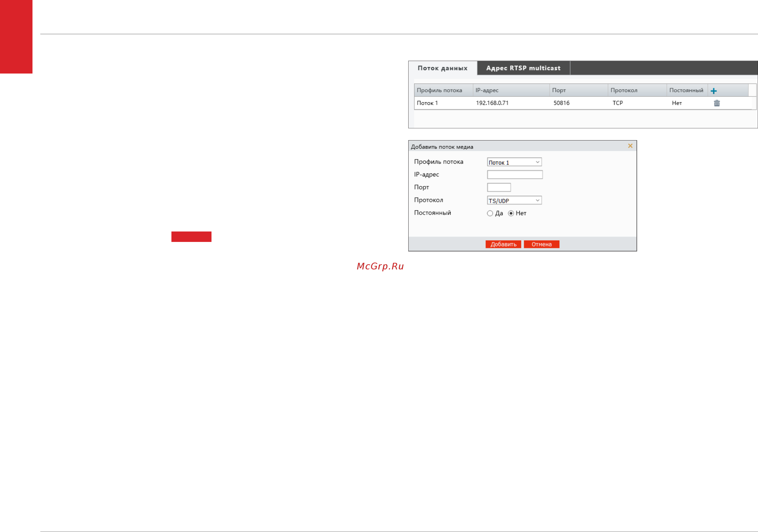
Task: Click the Добавить button
Action: [x=503, y=244]
